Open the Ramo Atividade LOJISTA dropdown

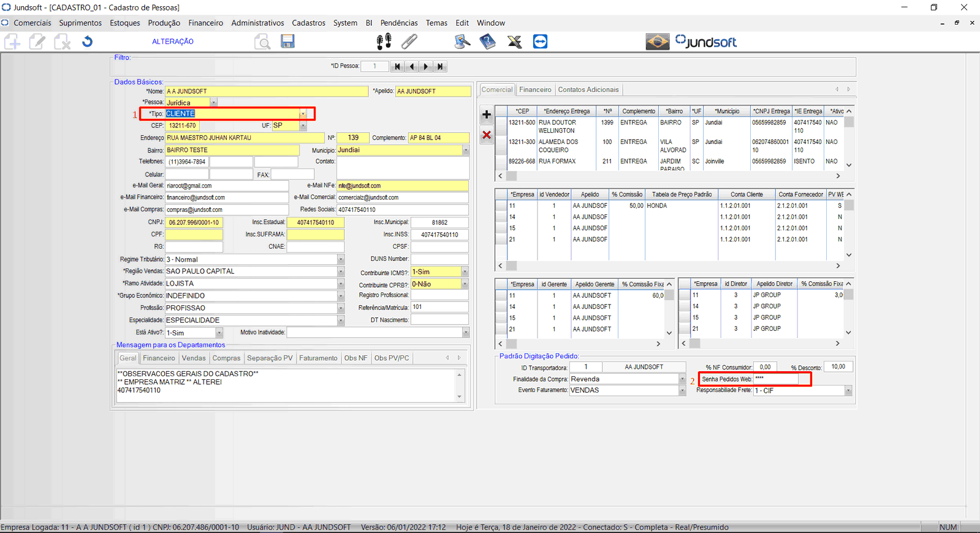point(341,284)
